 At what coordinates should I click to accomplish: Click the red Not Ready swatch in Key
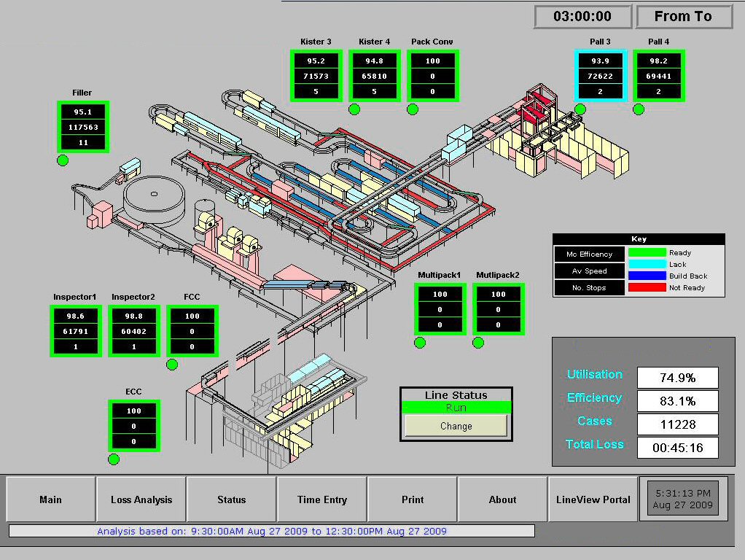click(647, 287)
